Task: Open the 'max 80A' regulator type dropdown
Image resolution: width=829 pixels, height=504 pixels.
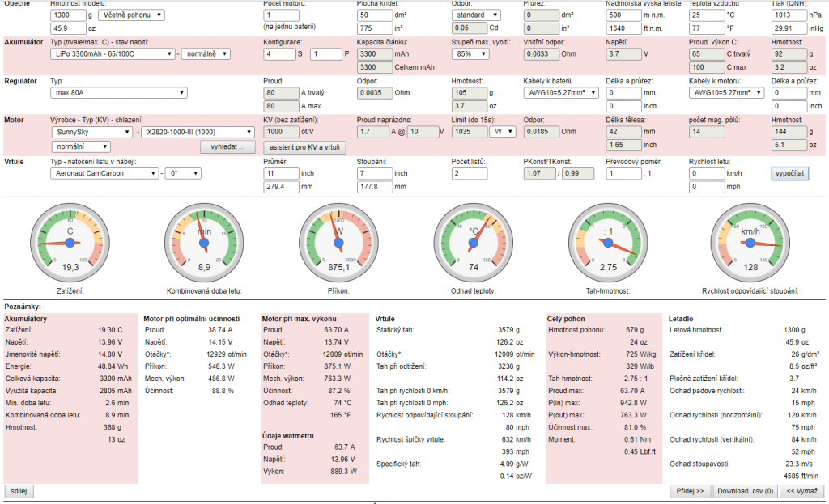Action: point(118,92)
